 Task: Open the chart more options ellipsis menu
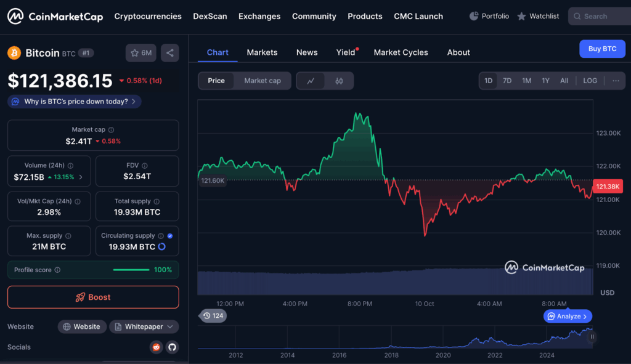tap(615, 81)
